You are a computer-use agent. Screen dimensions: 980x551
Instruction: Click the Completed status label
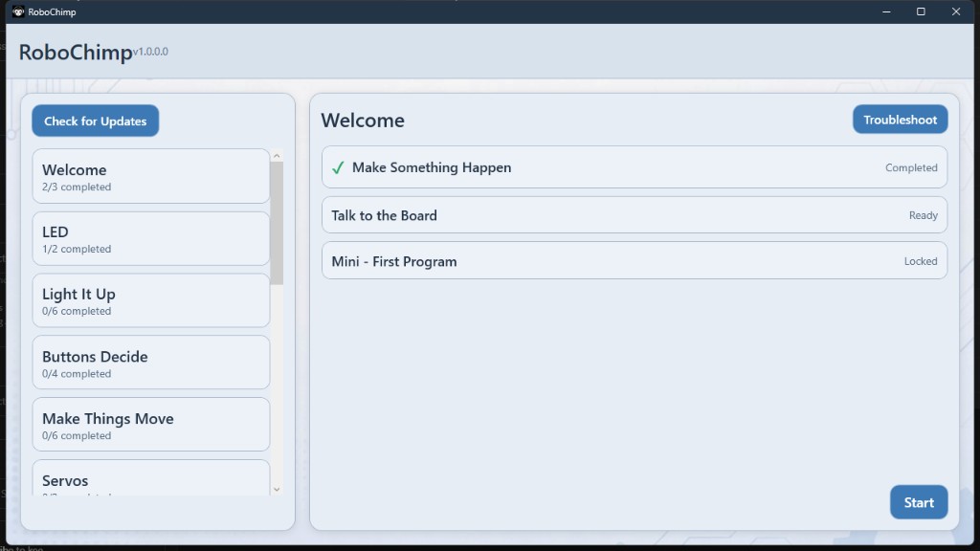(x=911, y=167)
